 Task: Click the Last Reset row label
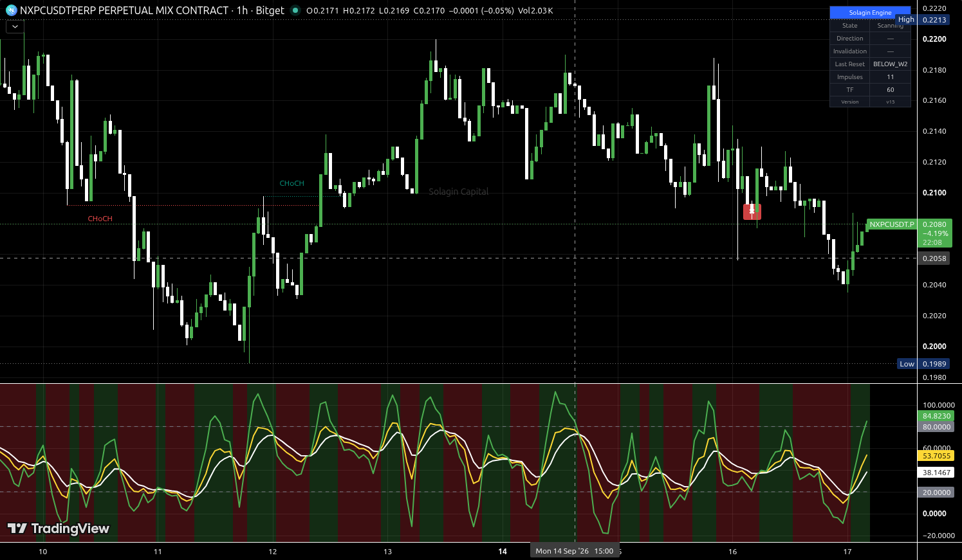click(x=850, y=64)
